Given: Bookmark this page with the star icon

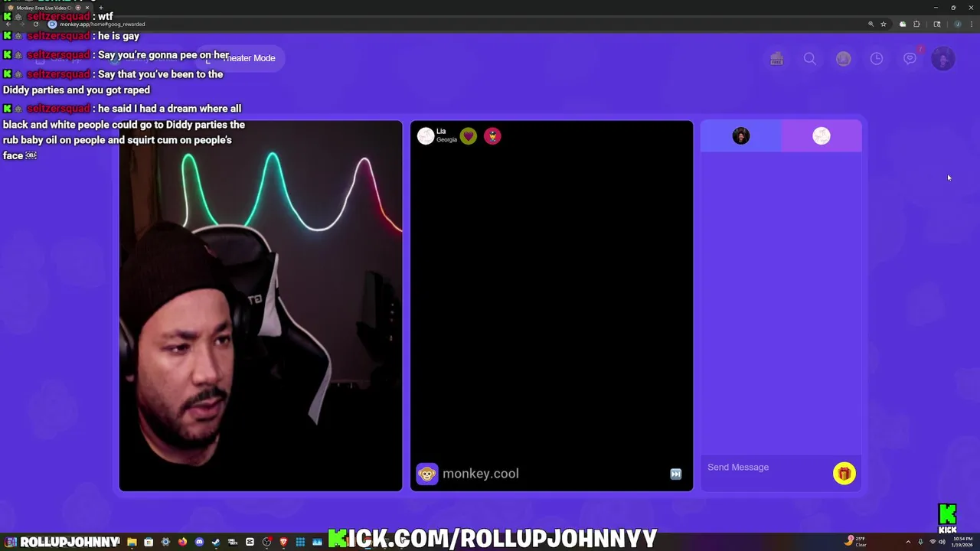Looking at the screenshot, I should (x=883, y=24).
